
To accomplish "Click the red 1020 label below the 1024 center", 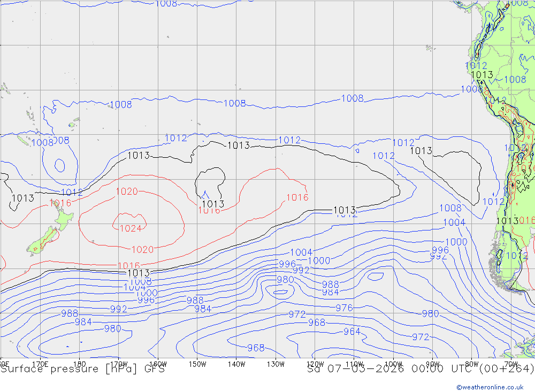I will (x=142, y=250).
